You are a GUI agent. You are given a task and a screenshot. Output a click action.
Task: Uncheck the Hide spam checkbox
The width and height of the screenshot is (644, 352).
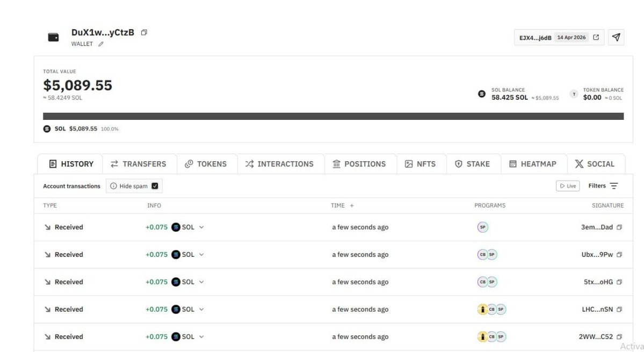tap(155, 186)
